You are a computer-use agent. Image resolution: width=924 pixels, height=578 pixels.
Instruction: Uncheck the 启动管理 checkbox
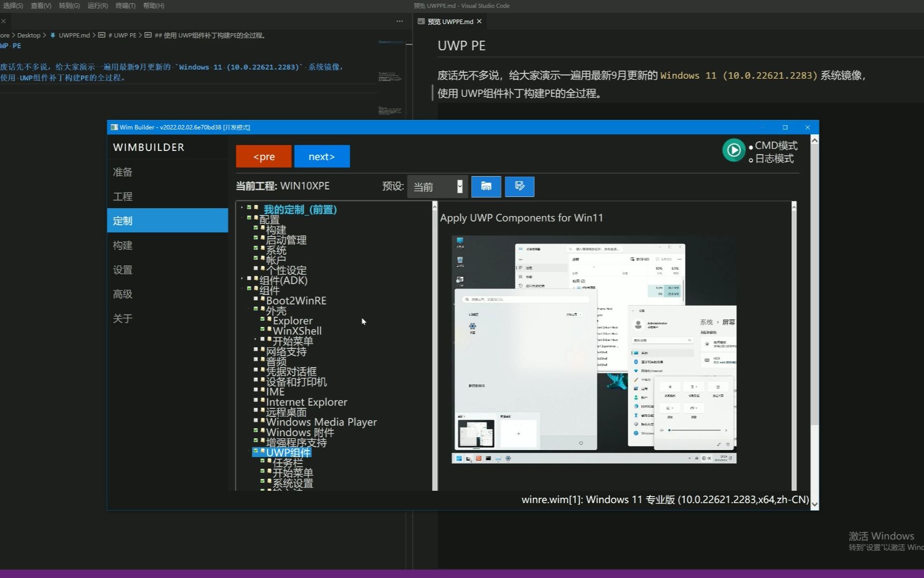pyautogui.click(x=256, y=238)
